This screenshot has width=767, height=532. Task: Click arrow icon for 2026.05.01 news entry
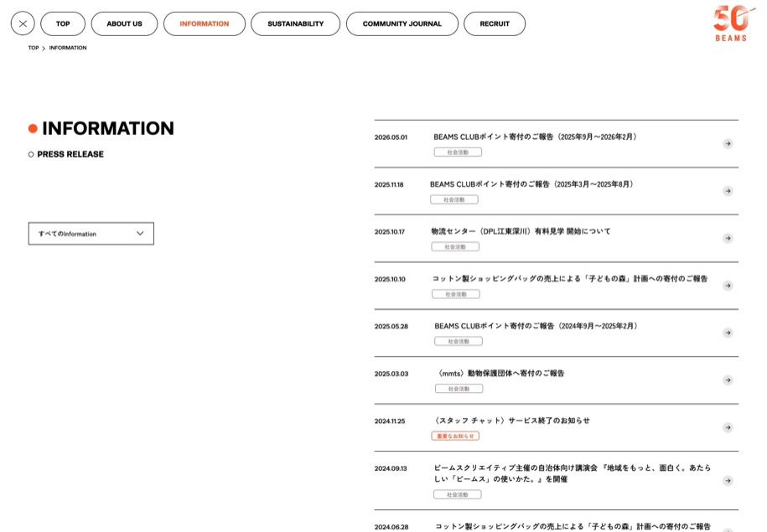click(x=728, y=144)
